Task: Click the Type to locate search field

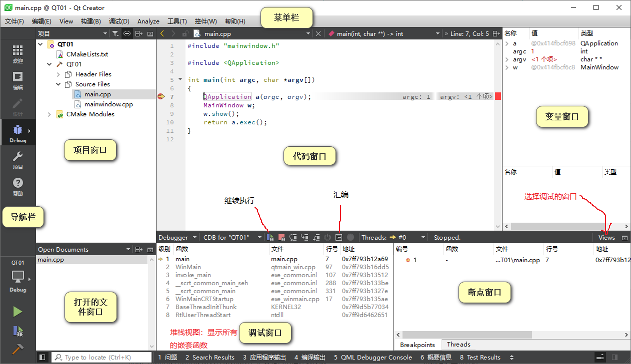Action: coord(101,358)
